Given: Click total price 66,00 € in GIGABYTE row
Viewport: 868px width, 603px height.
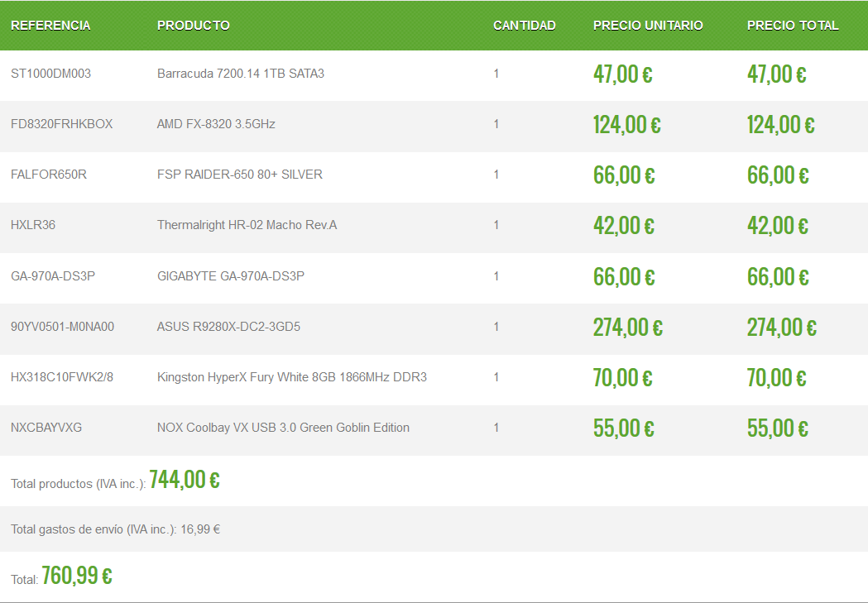Looking at the screenshot, I should tap(778, 276).
